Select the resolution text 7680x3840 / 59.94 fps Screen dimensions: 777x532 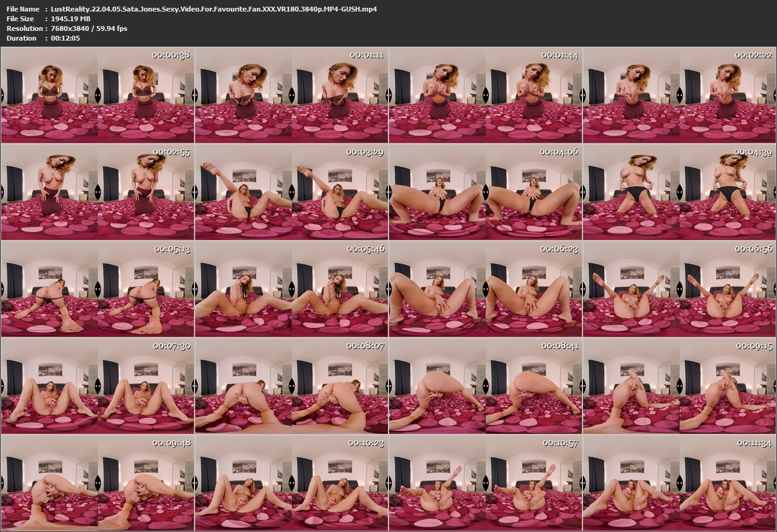point(89,28)
